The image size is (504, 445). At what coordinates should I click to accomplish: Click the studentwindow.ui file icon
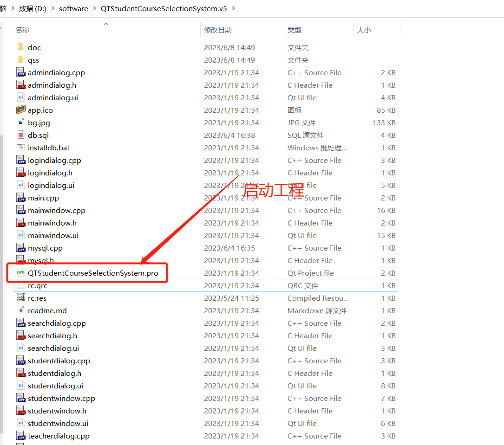21,423
